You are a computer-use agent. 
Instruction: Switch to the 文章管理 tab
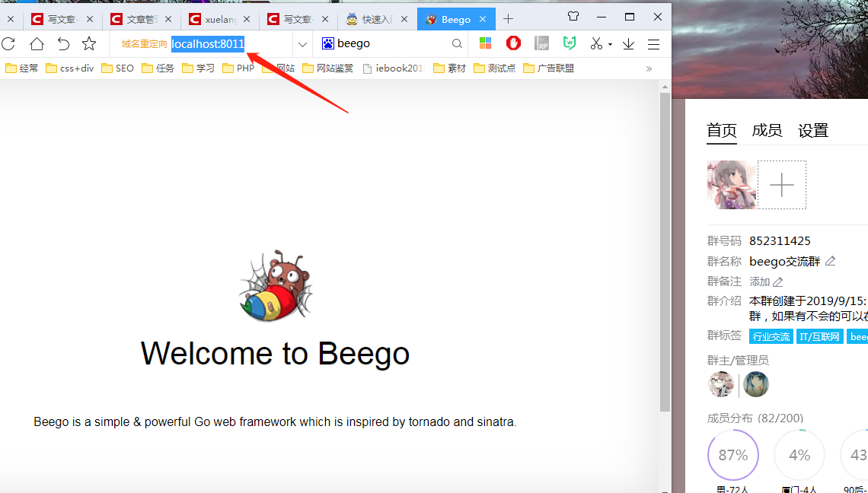point(142,19)
